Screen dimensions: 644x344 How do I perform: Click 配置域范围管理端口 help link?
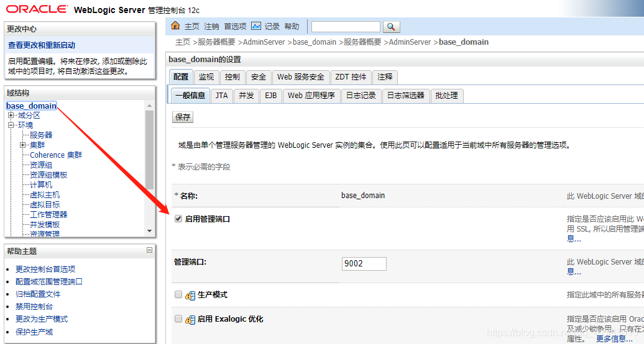tap(49, 282)
